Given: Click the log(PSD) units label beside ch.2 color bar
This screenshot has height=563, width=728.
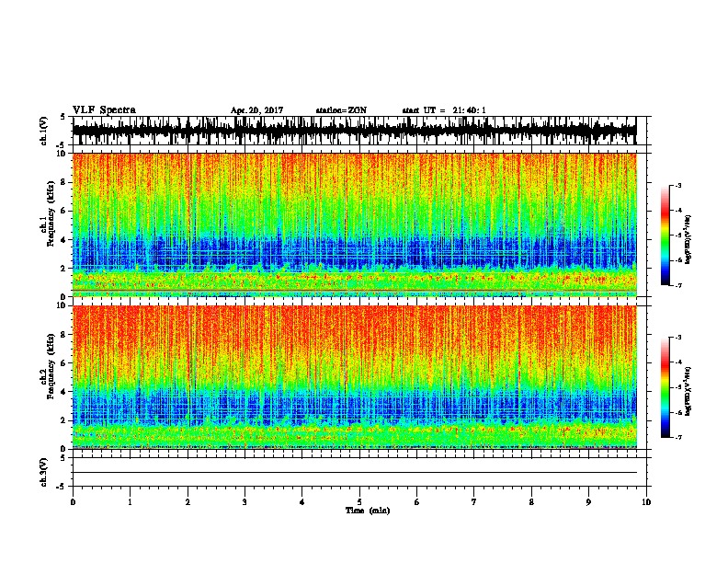Looking at the screenshot, I should pos(688,391).
